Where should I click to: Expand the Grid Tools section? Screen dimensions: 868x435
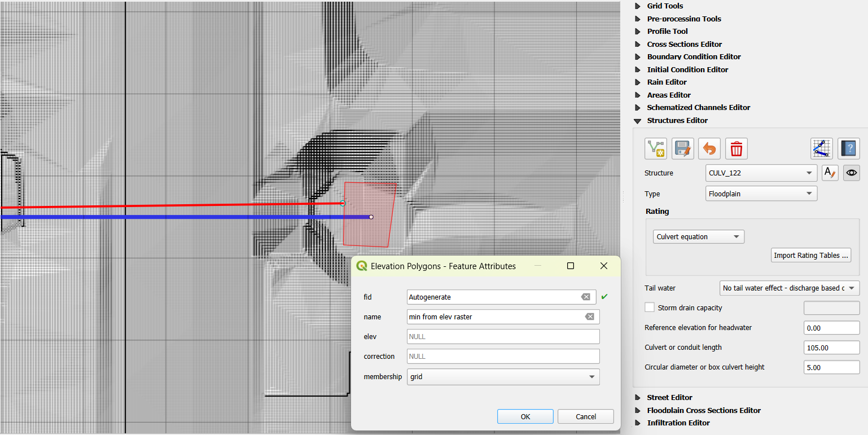[x=638, y=6]
